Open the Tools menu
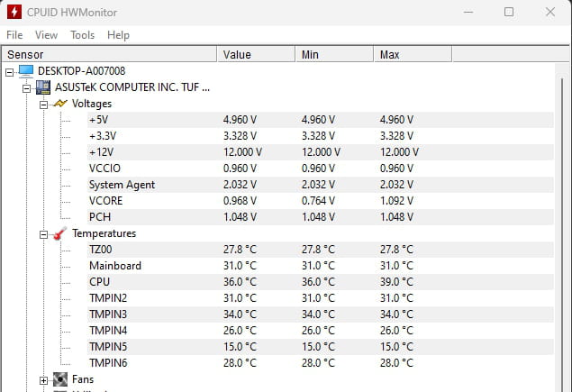The height and width of the screenshot is (392, 572). [83, 35]
